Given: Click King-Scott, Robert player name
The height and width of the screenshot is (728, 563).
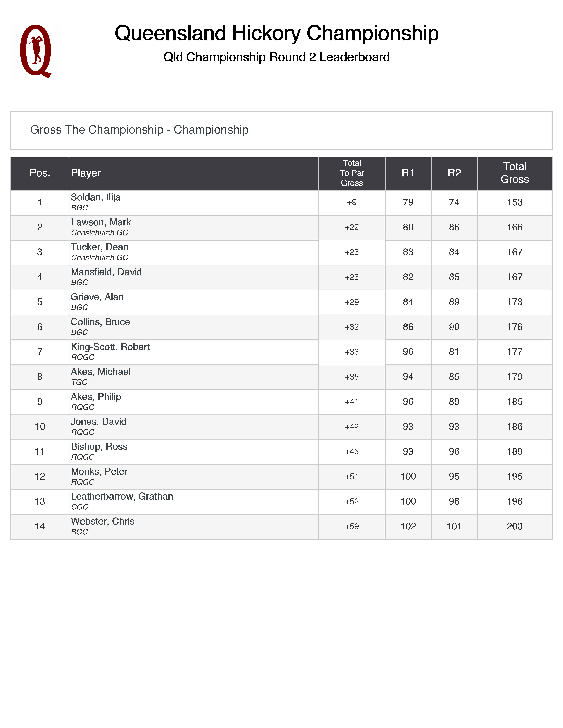Looking at the screenshot, I should (x=110, y=347).
